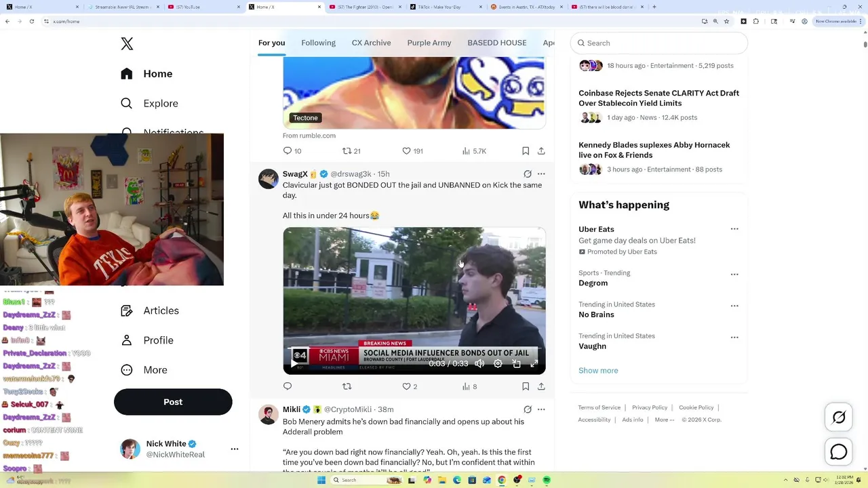Viewport: 868px width, 488px height.
Task: Click Grok icon on Mikli post
Action: [528, 409]
